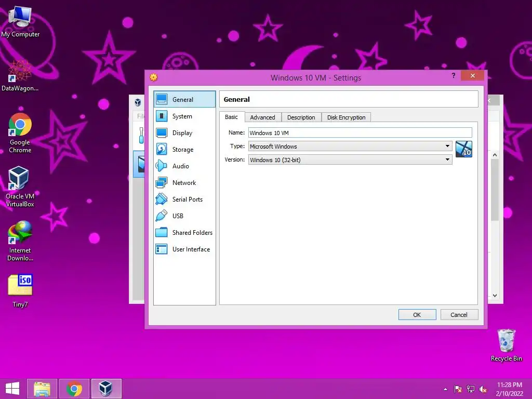Open the Audio settings speaker icon
Screen dimensions: 532x399
(162, 166)
